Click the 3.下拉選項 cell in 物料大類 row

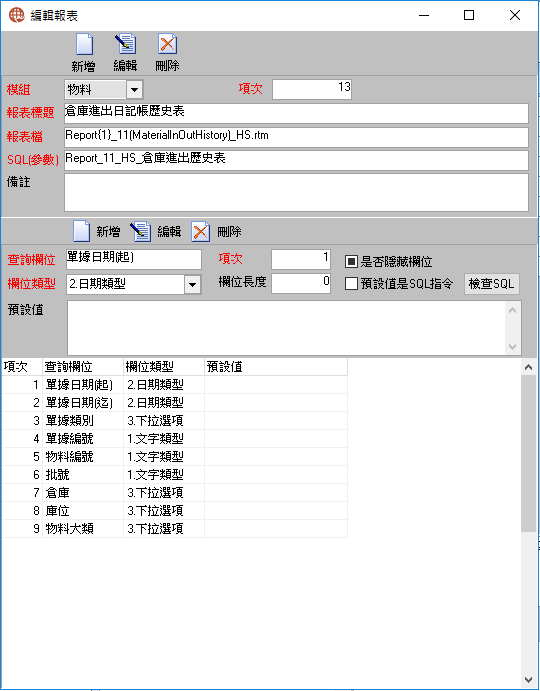[x=164, y=528]
